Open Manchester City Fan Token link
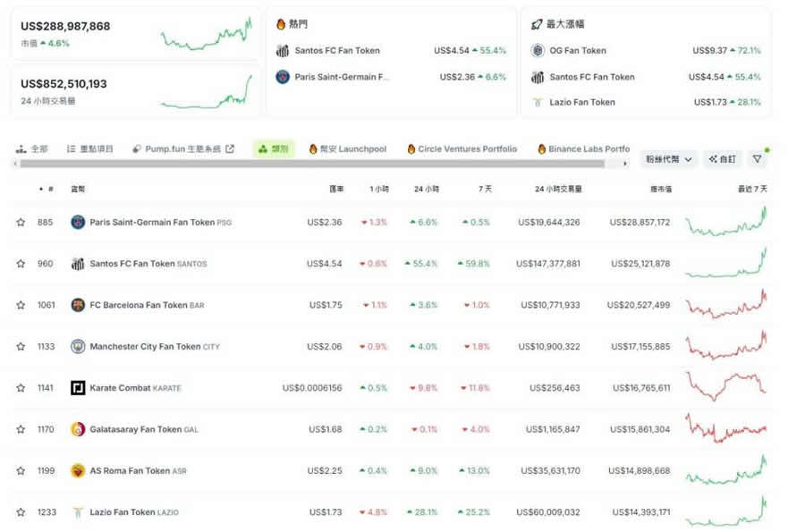This screenshot has width=805, height=532. pos(155,346)
